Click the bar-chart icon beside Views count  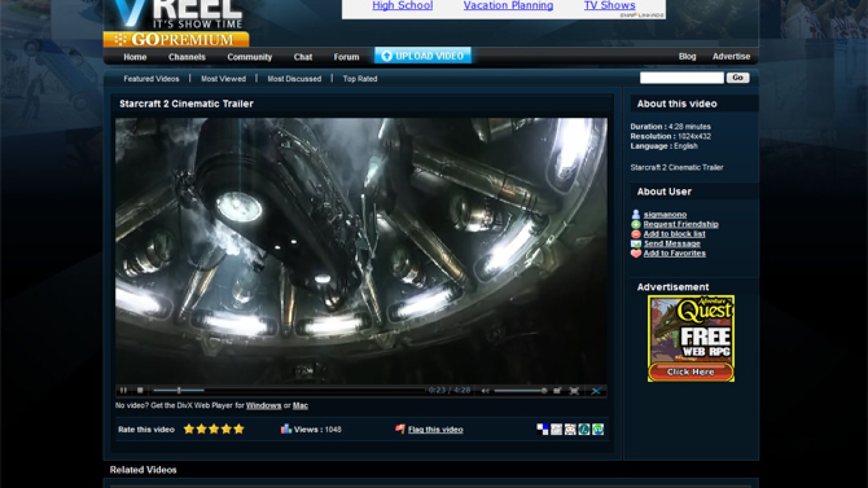(286, 428)
